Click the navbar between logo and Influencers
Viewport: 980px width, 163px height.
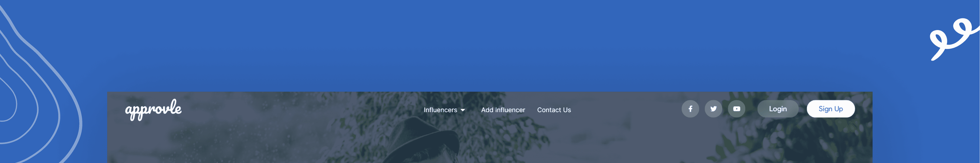point(301,110)
